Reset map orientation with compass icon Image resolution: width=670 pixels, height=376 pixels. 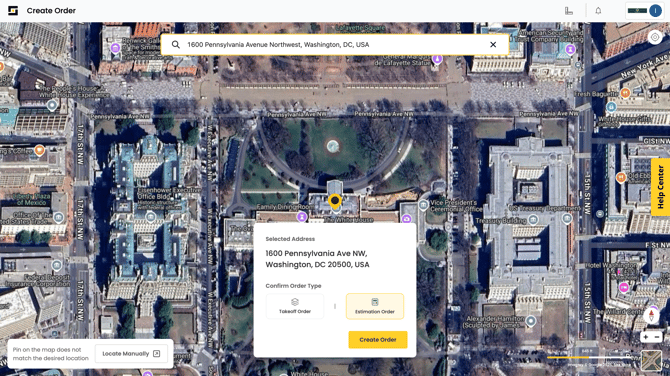[651, 315]
